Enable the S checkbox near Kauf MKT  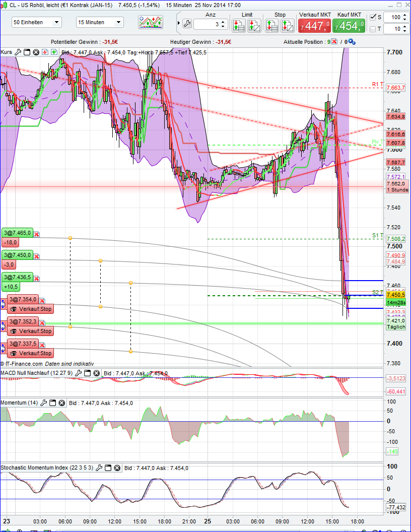(372, 17)
